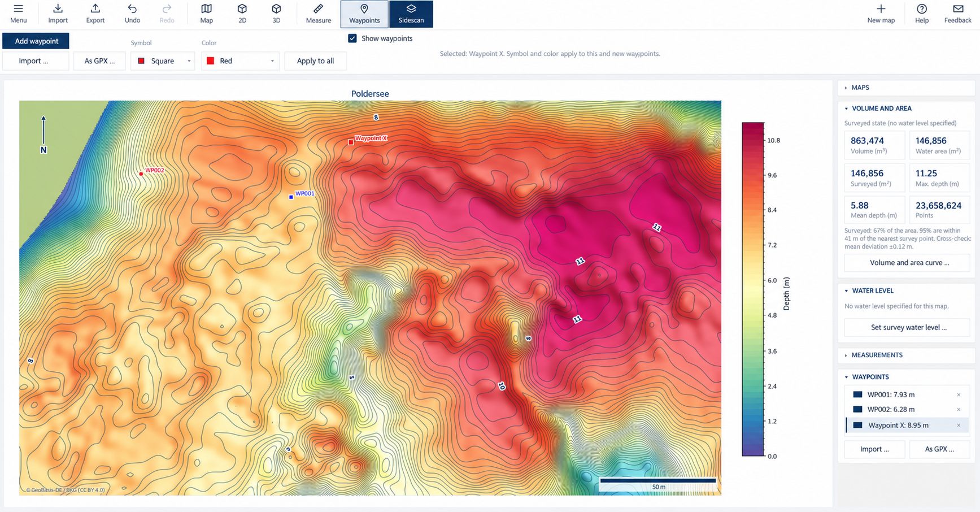This screenshot has width=980, height=512.
Task: Open the Menu hamburger icon
Action: 18,14
